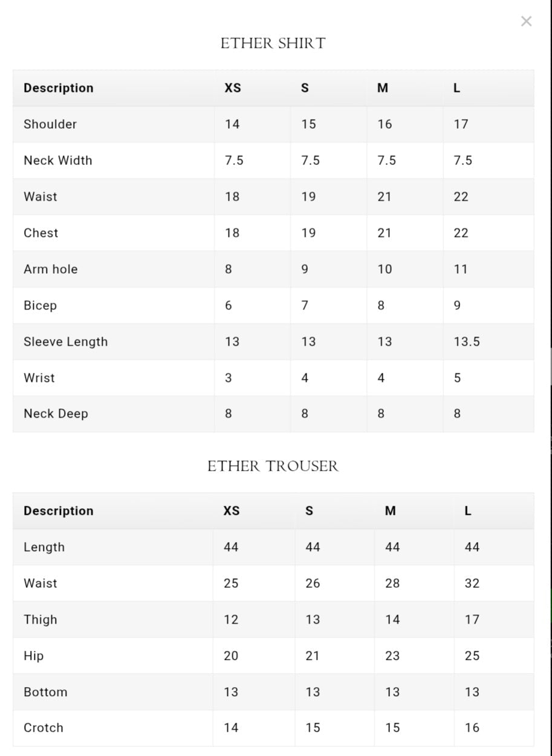Click the Chest row label
Screen dimensions: 552x756
41,233
